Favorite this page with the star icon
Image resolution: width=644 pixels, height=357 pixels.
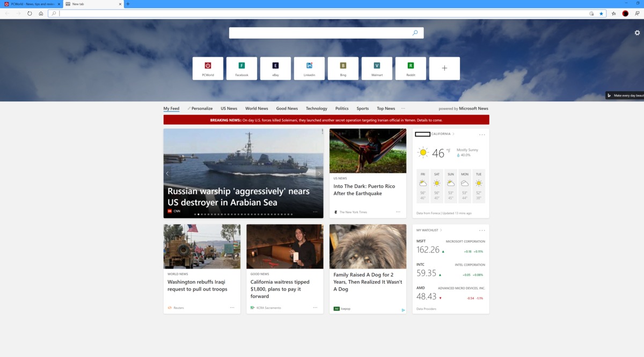(x=601, y=13)
